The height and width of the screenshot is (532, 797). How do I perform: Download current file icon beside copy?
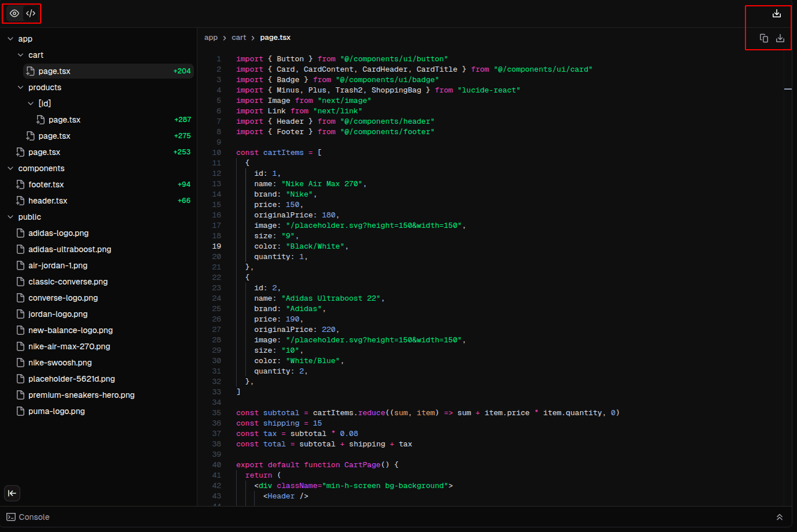(x=780, y=38)
